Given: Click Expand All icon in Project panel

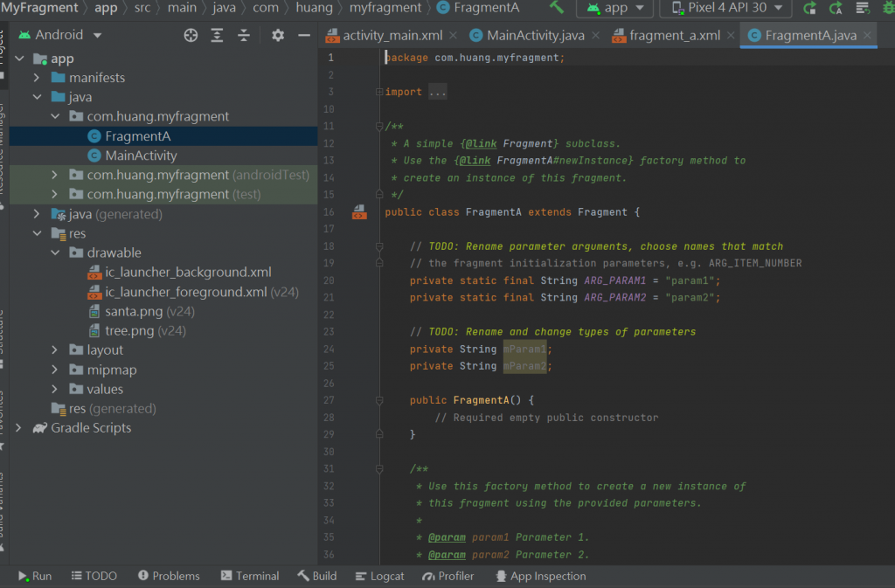Looking at the screenshot, I should pyautogui.click(x=218, y=35).
